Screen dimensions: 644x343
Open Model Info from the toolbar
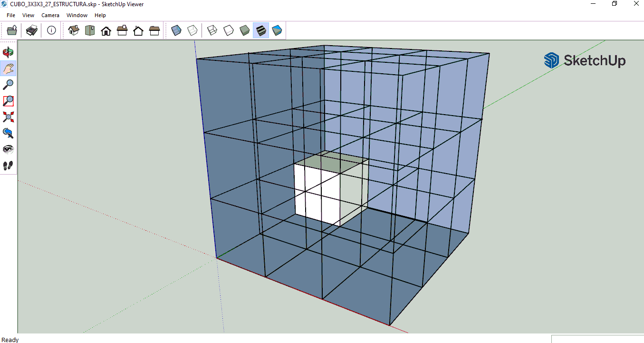(x=51, y=31)
